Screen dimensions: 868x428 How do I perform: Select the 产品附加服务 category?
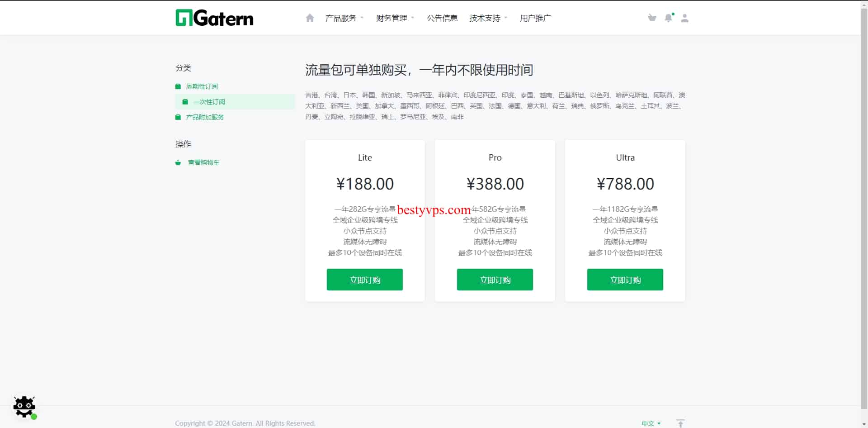click(x=205, y=117)
